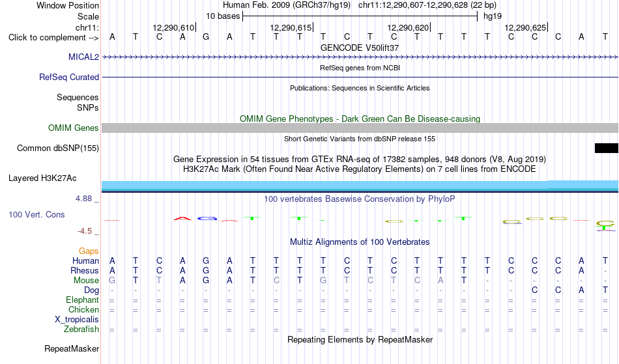
Task: Click the GTEx Gene Expression track title
Action: pos(360,160)
